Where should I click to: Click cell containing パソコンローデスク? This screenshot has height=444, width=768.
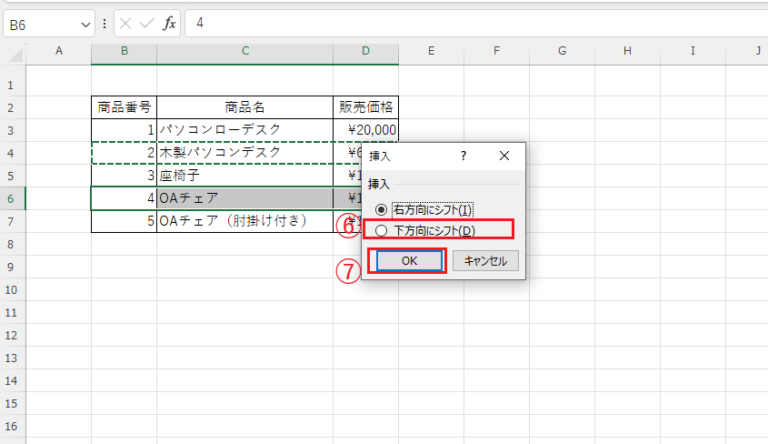pos(244,130)
